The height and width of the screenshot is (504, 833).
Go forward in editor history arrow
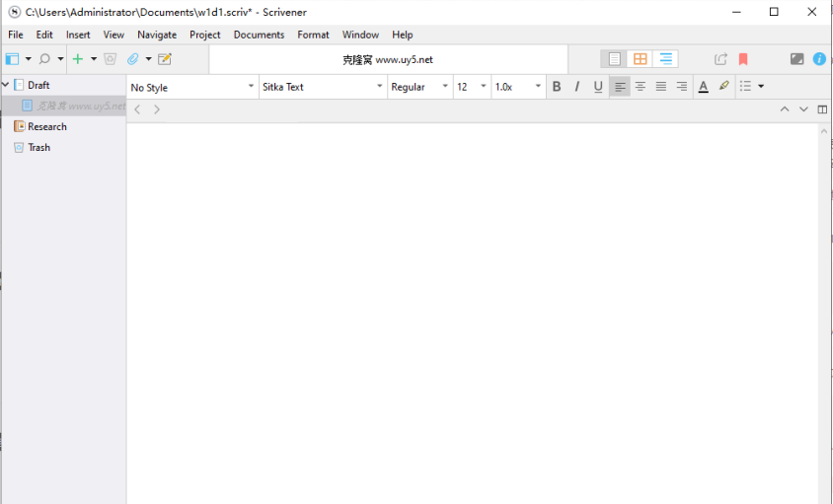tap(157, 109)
